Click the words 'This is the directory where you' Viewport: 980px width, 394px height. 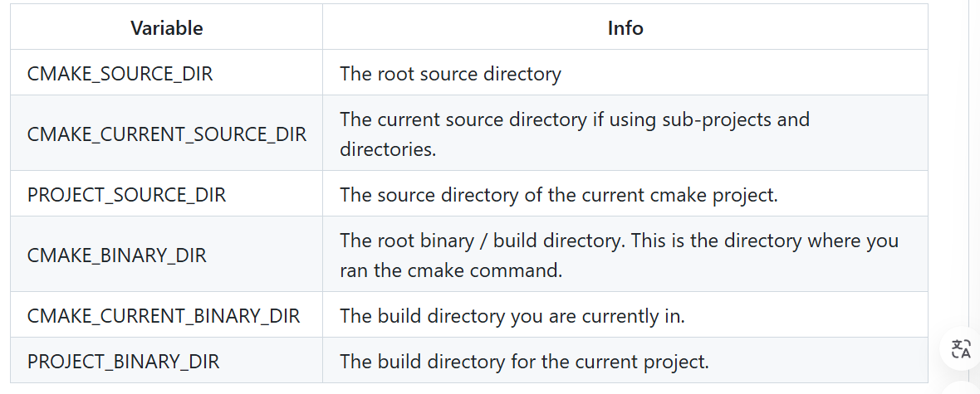(x=764, y=241)
